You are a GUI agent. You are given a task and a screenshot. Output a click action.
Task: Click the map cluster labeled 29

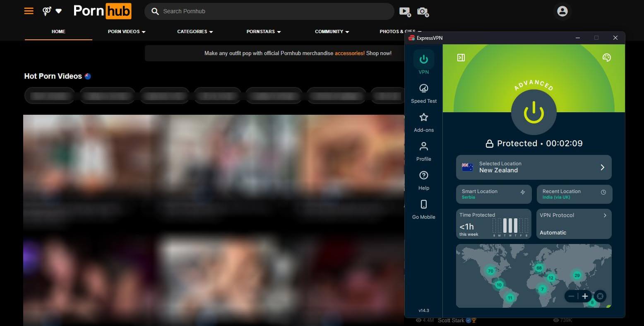pyautogui.click(x=577, y=275)
